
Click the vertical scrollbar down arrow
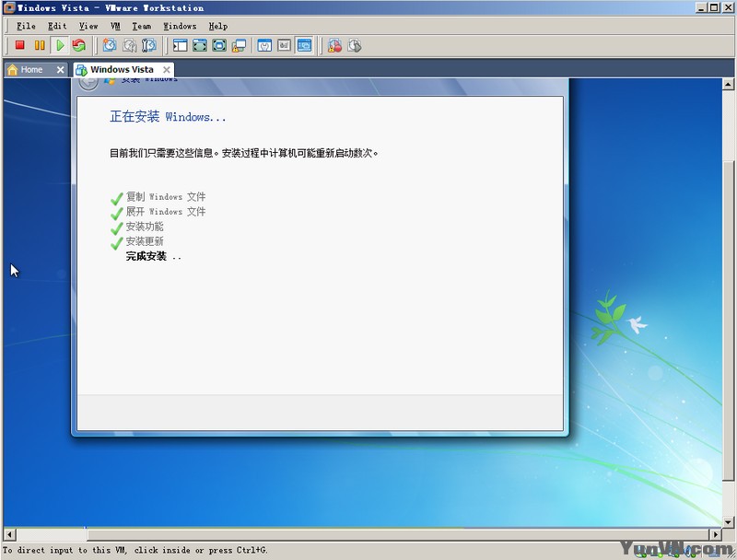coord(728,521)
